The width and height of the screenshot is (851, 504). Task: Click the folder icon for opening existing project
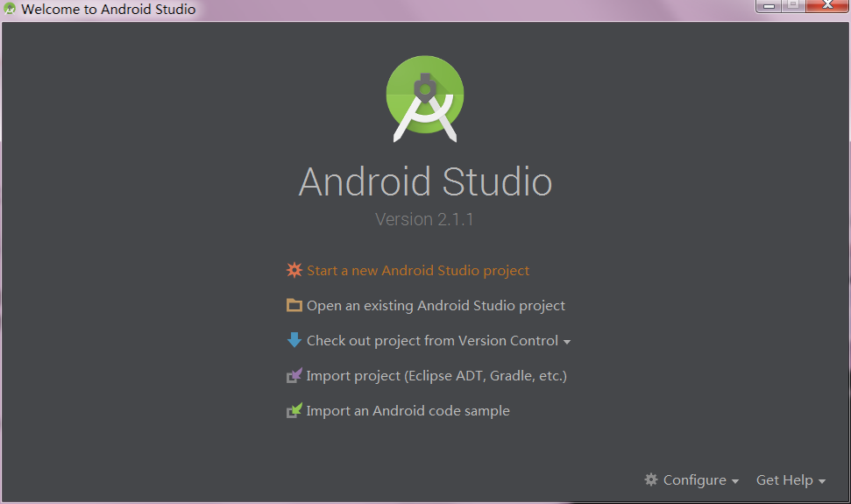[294, 305]
